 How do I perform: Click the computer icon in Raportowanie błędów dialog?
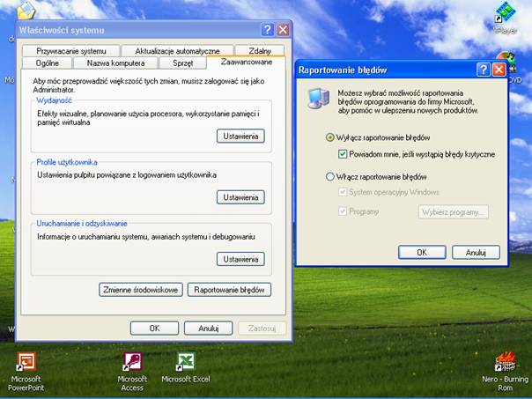pos(318,99)
